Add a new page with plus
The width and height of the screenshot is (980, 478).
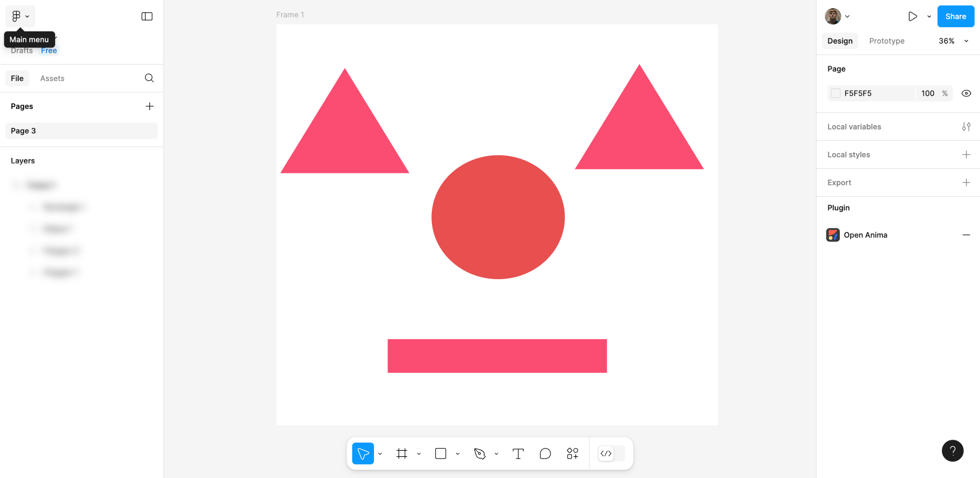[x=149, y=106]
